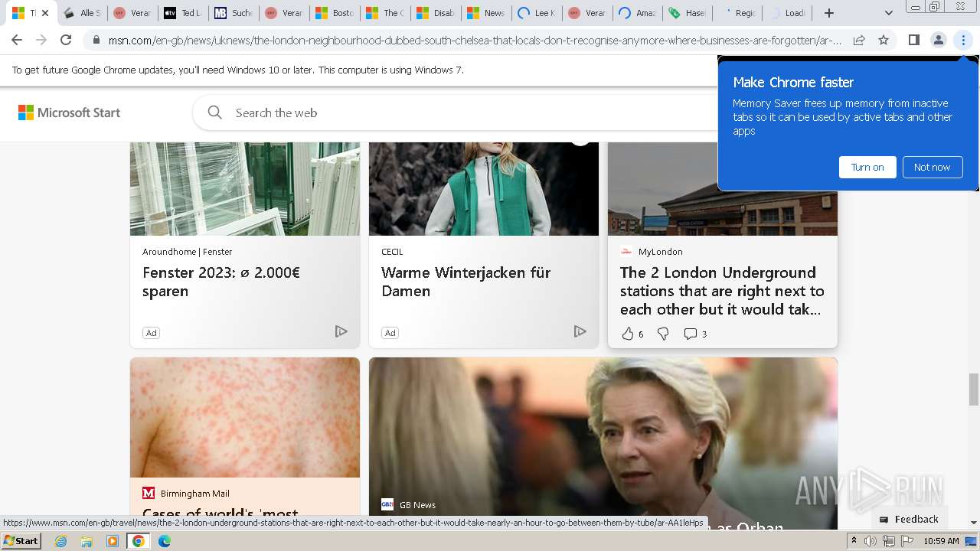Open the Chrome three-dot menu
Image resolution: width=980 pixels, height=551 pixels.
[963, 40]
